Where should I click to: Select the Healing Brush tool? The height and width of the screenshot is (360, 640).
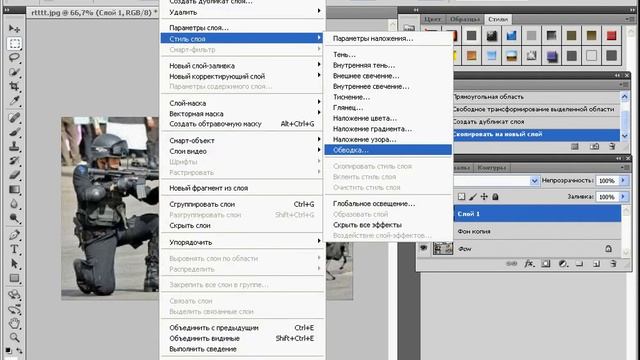tap(14, 118)
